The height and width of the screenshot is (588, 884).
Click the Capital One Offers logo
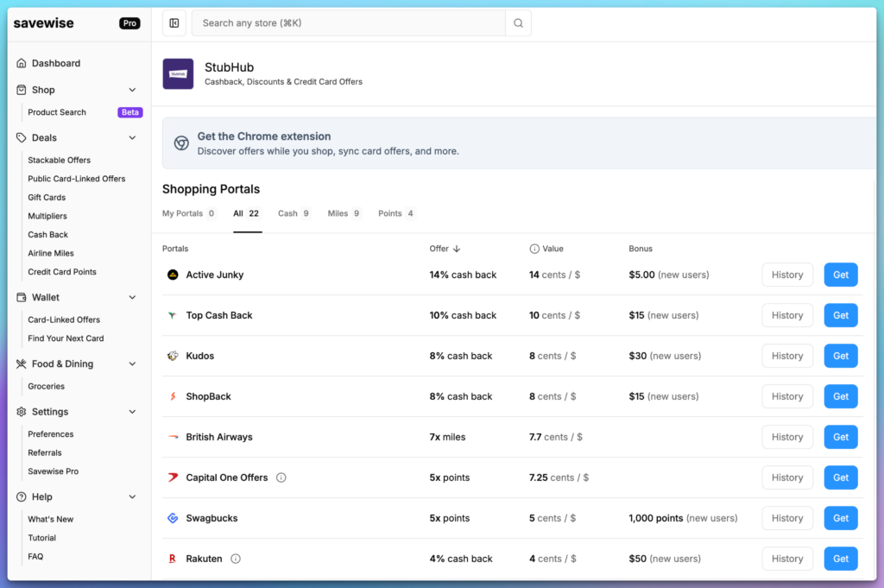(173, 477)
